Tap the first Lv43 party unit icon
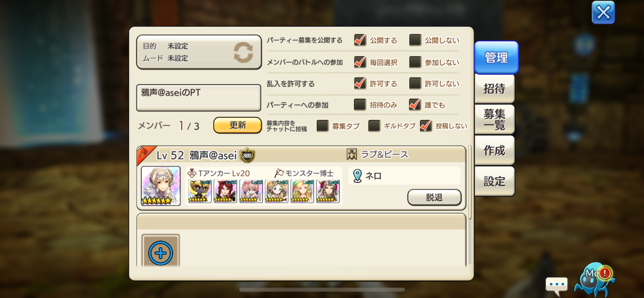This screenshot has width=644, height=298. tap(200, 191)
